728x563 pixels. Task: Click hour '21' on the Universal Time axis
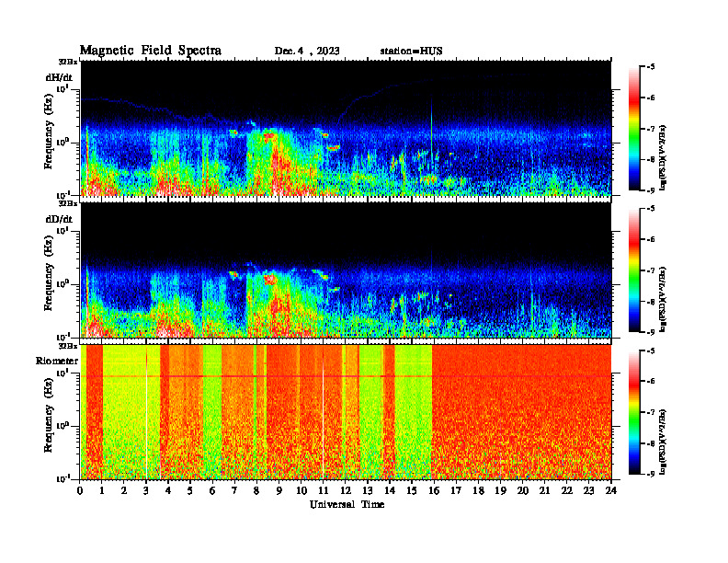pos(544,491)
